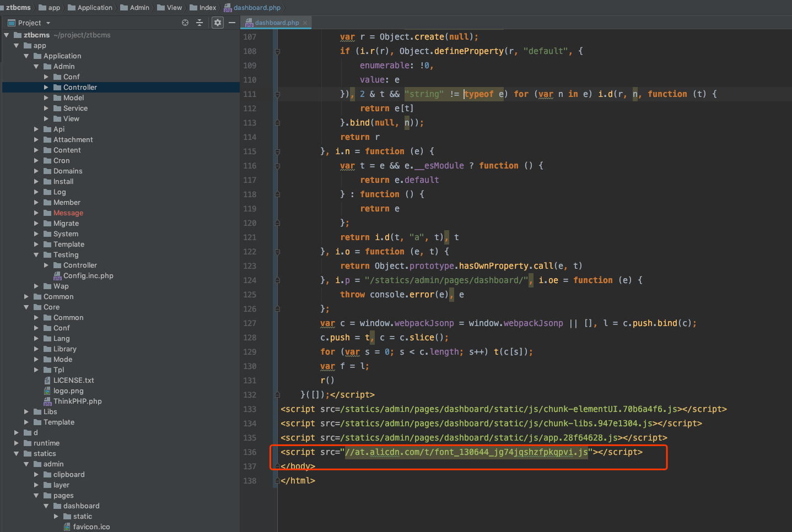Toggle code fold marker on line 118

coord(277,194)
